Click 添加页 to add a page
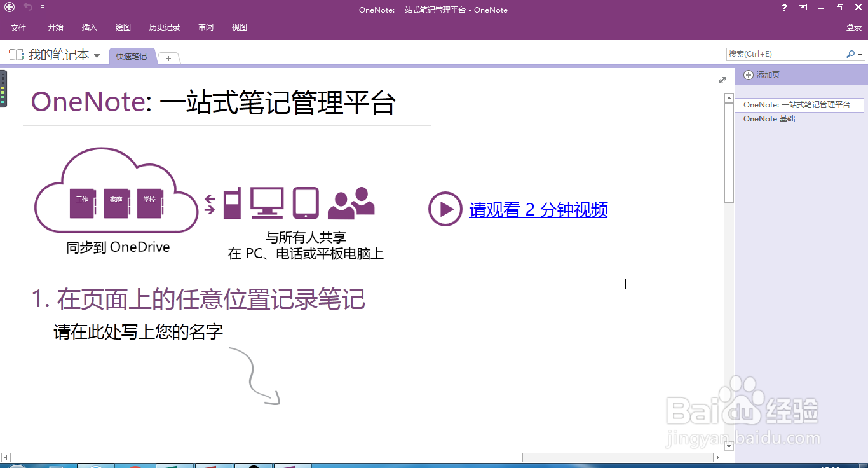This screenshot has width=868, height=468. coord(761,75)
